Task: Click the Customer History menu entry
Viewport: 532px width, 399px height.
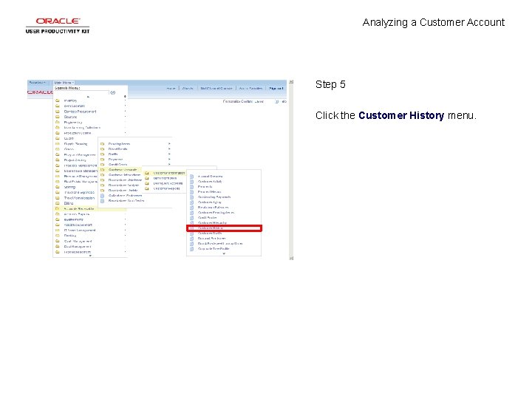Action: click(x=224, y=228)
